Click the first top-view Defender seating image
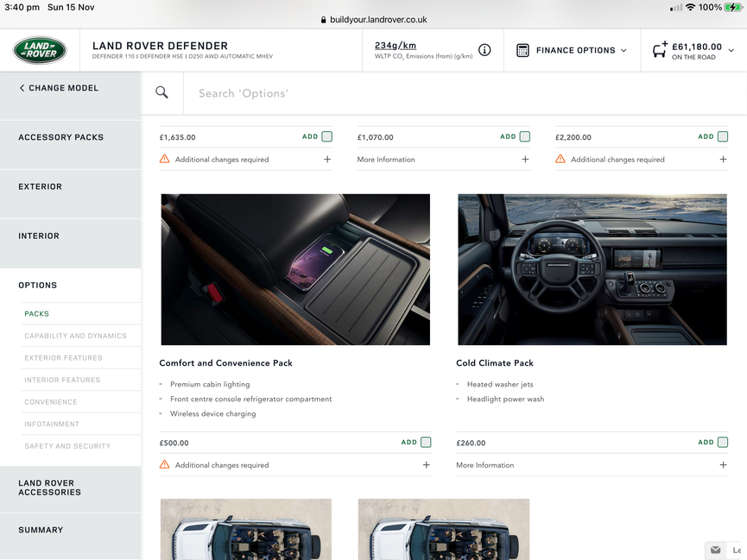This screenshot has height=560, width=747. [x=246, y=529]
